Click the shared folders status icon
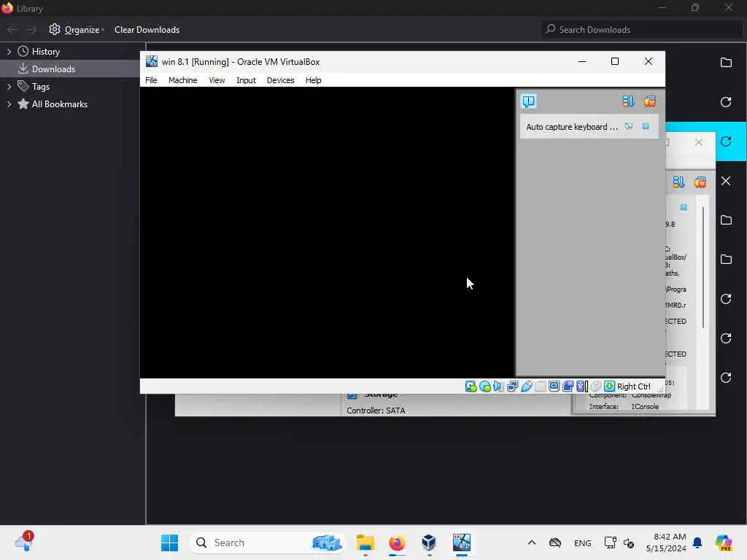The image size is (747, 560). [541, 386]
